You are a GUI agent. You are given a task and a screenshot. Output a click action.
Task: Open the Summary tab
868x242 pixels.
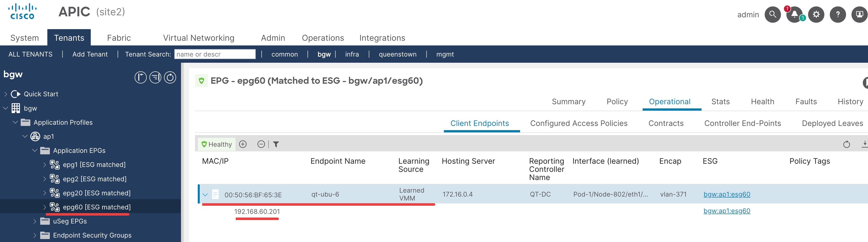(x=568, y=101)
